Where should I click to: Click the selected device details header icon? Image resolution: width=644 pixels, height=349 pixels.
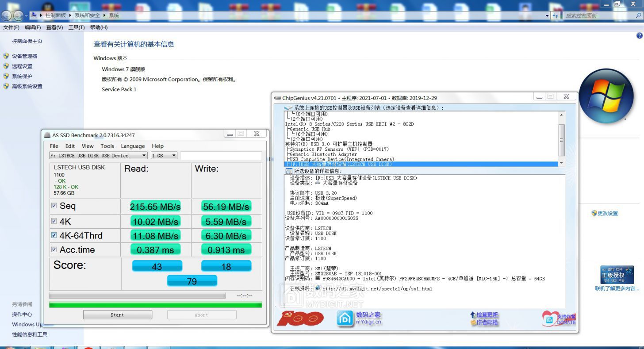(289, 171)
